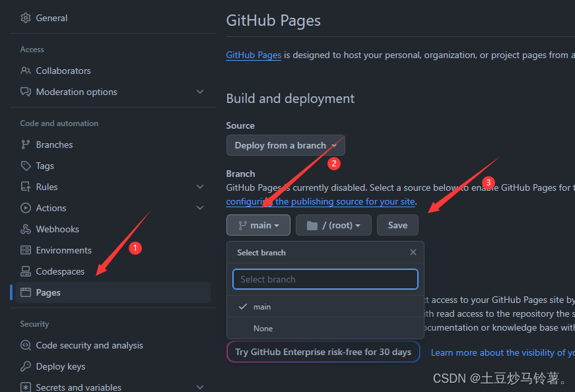Open Codespaces settings

click(x=60, y=272)
